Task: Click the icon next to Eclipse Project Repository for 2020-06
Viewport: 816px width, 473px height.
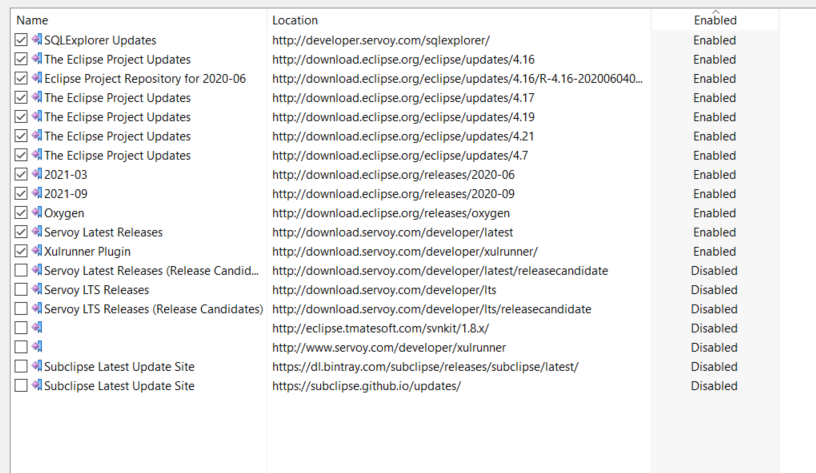Action: coord(36,78)
